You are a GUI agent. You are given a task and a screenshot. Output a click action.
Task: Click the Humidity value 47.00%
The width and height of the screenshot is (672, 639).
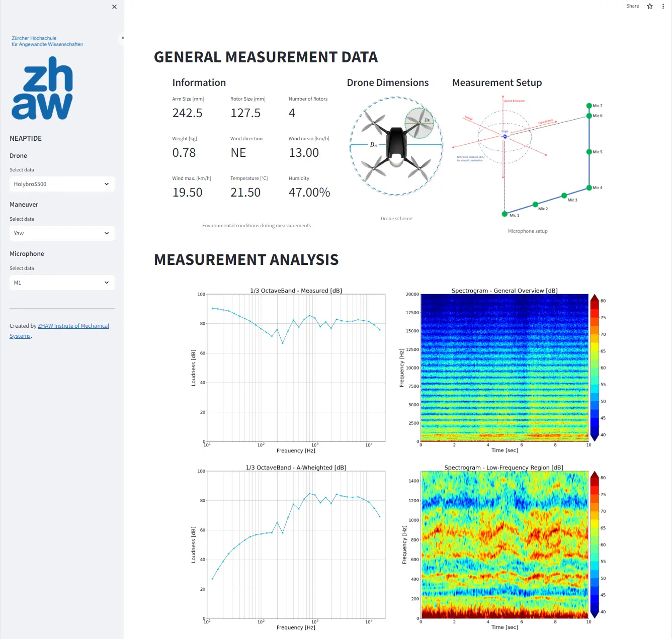point(309,193)
